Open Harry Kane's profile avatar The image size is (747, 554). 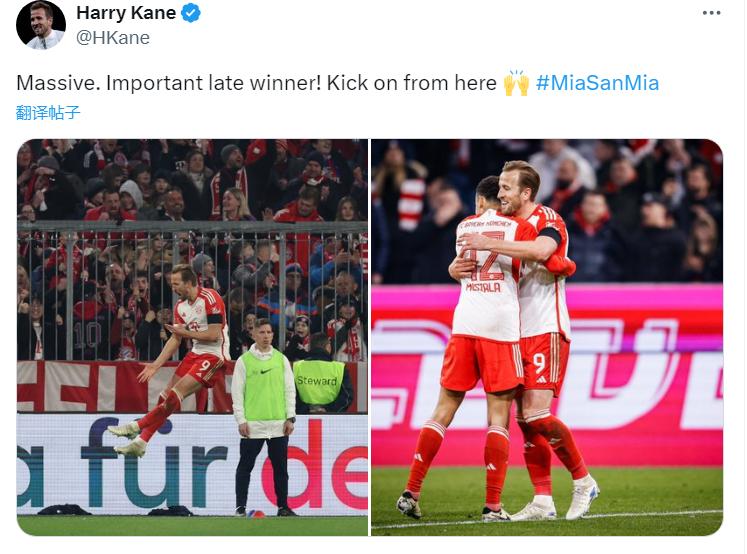pyautogui.click(x=40, y=25)
